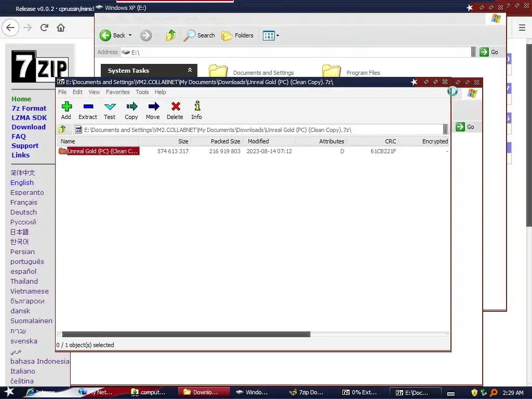
Task: Click the Info icon in 7-Zip
Action: (x=197, y=106)
